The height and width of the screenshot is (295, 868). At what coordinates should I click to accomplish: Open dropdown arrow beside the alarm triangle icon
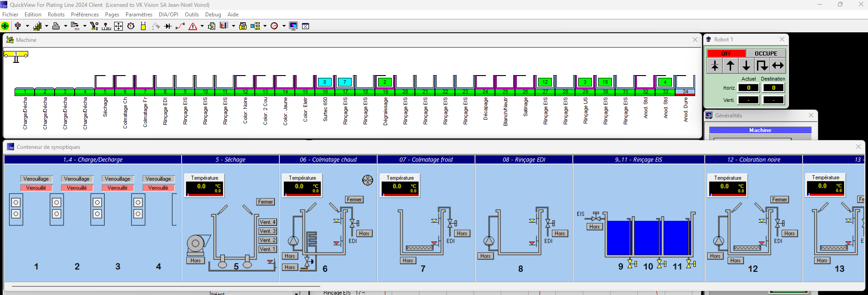[x=202, y=26]
